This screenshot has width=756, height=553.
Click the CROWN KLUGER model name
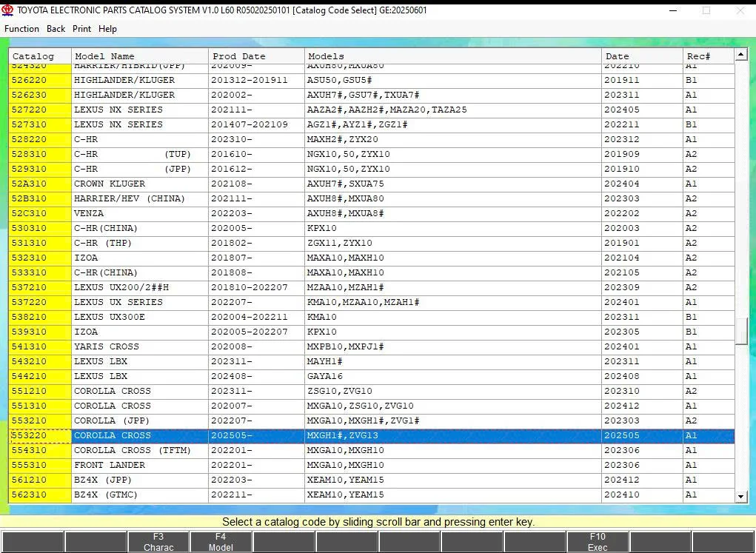click(110, 184)
